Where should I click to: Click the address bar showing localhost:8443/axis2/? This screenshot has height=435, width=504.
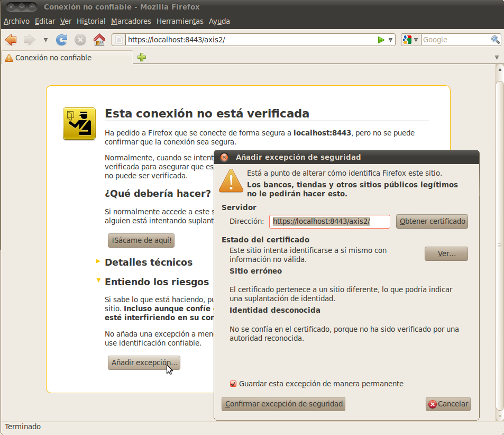pos(251,40)
